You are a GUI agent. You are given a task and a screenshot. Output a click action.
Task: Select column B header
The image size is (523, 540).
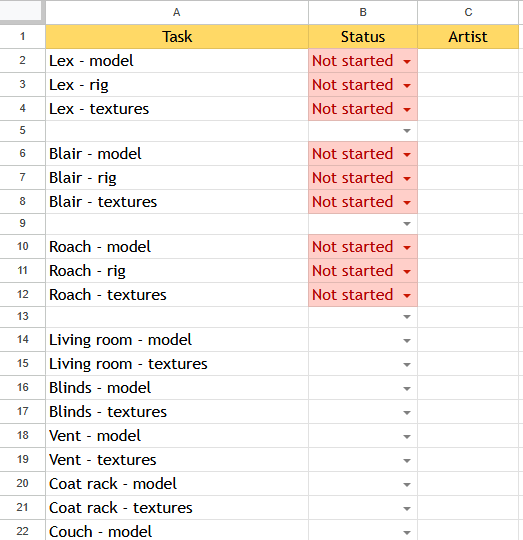coord(363,12)
